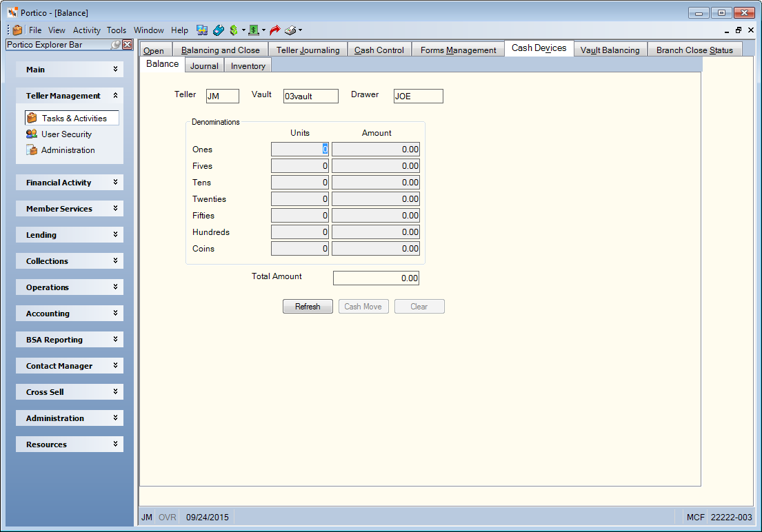Click the User Security people icon
Screen dimensions: 762x532
click(32, 134)
